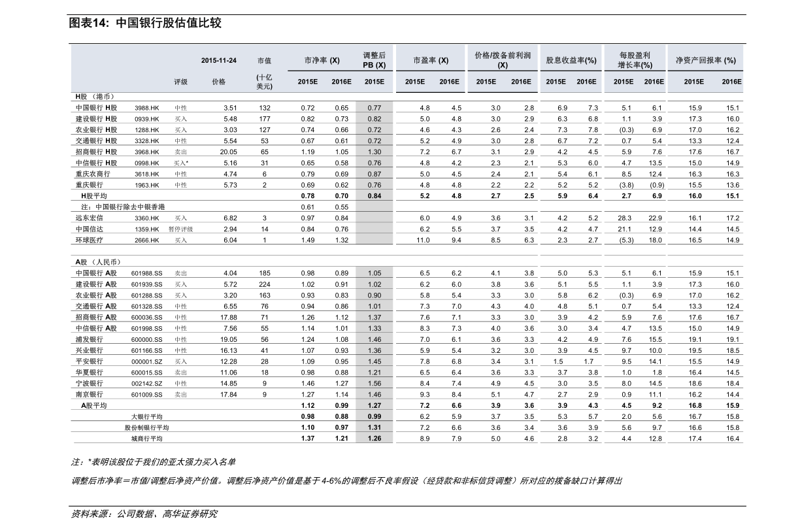Select the 浦发银行 row name
Viewport: 800px width, 532px height.
tap(89, 339)
